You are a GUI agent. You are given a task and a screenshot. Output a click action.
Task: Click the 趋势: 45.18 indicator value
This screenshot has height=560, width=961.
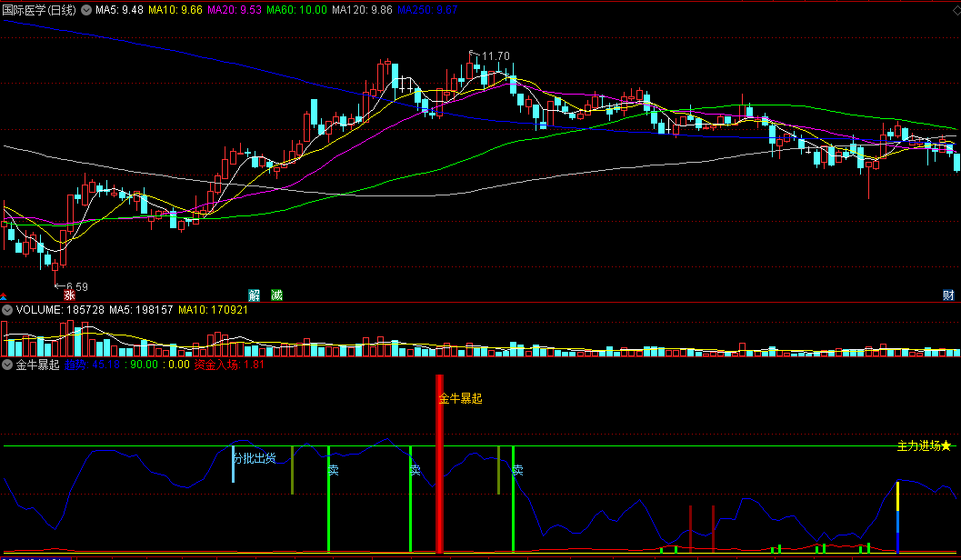(92, 365)
